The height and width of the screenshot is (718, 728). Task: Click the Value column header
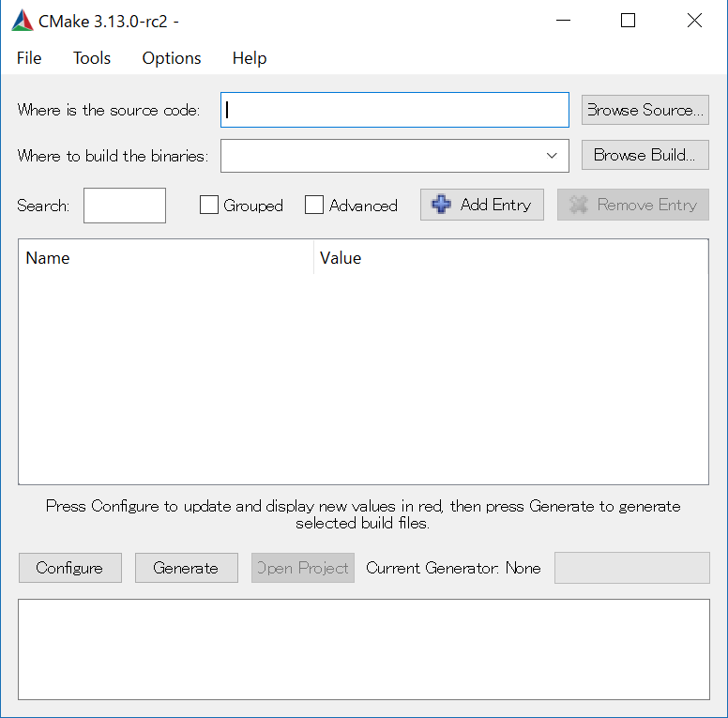(510, 258)
